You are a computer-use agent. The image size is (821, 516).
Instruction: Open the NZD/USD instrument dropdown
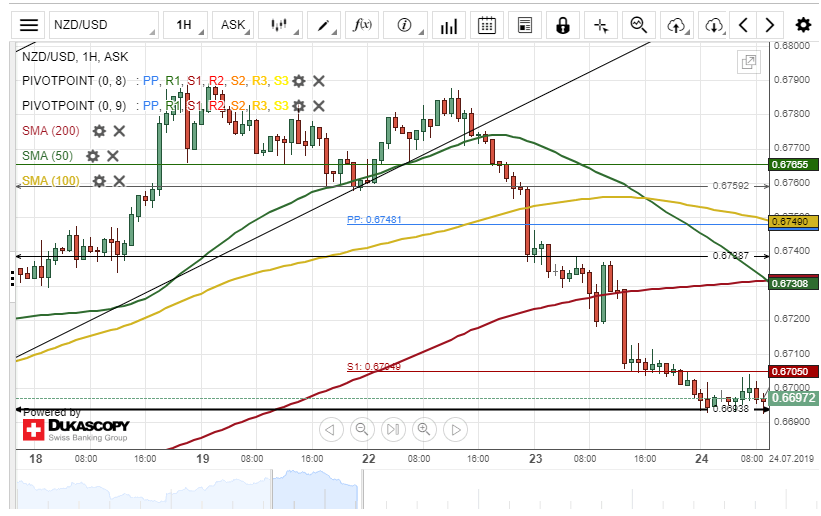[103, 25]
